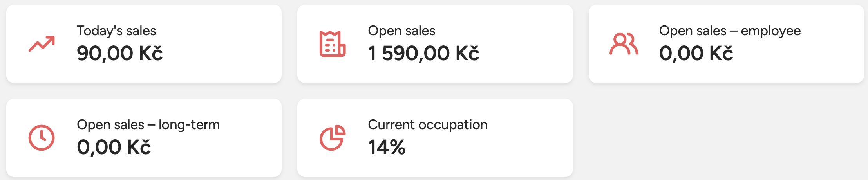
Task: Click the "Open sales – long-term" label
Action: coord(148,124)
